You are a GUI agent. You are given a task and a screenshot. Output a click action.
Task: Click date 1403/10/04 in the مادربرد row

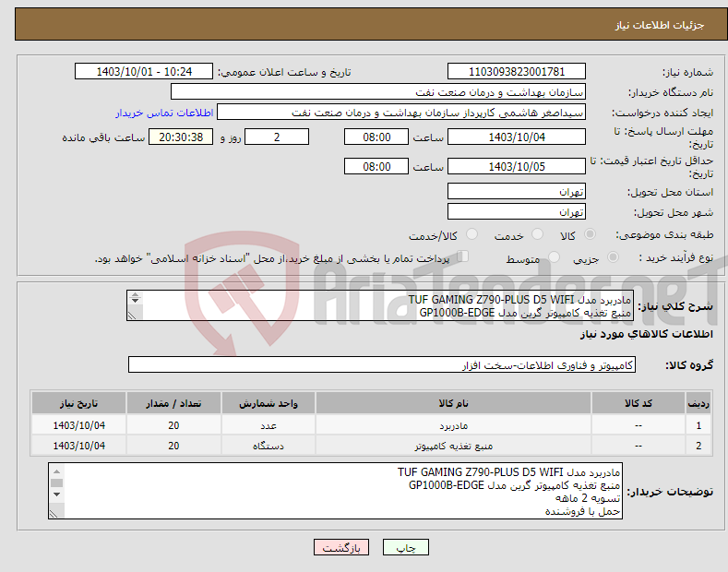[79, 425]
